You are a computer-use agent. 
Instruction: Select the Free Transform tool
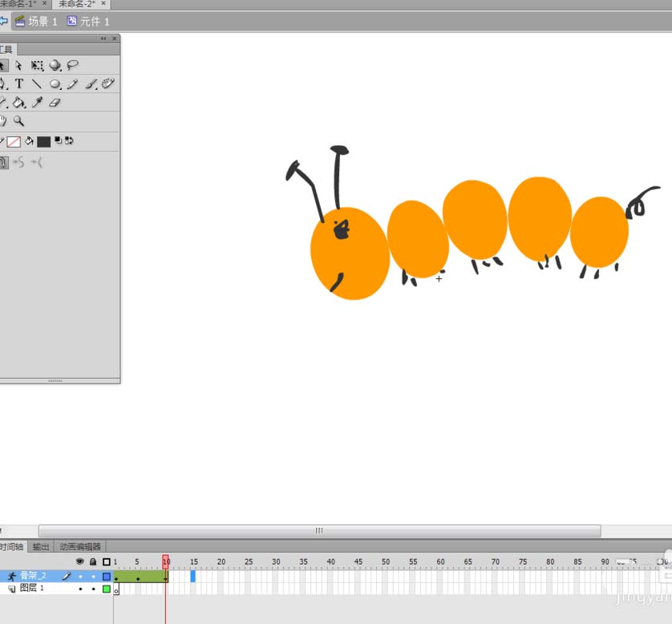click(x=37, y=66)
